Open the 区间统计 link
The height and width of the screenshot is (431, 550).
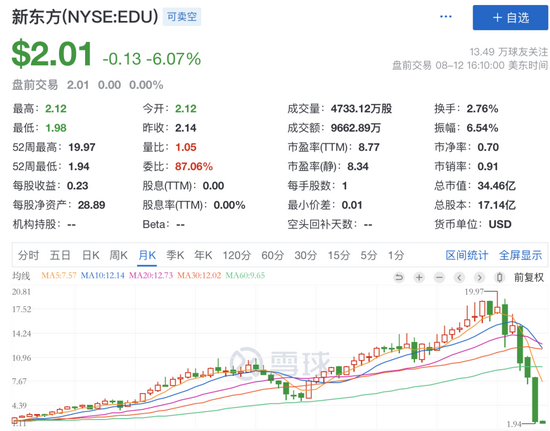coord(467,255)
